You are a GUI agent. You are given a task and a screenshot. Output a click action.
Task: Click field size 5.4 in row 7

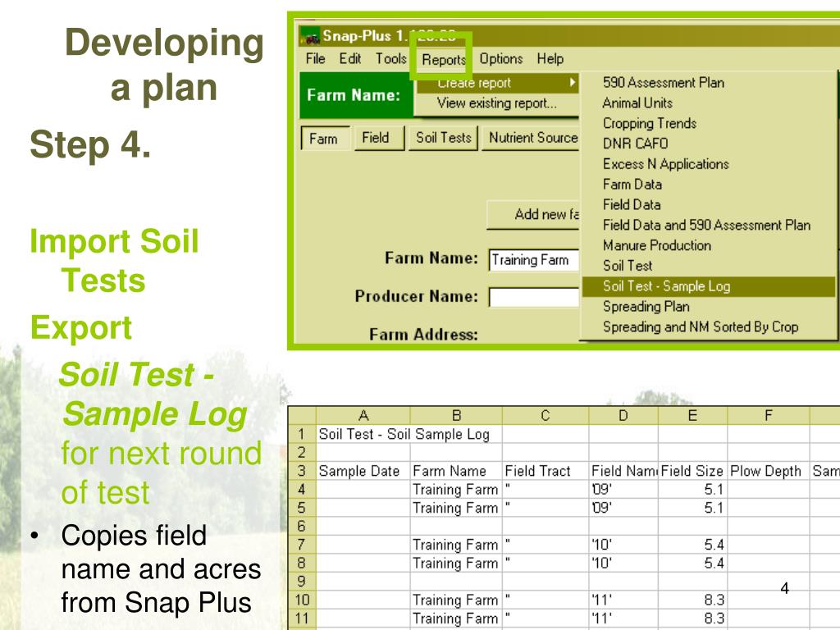tap(692, 545)
